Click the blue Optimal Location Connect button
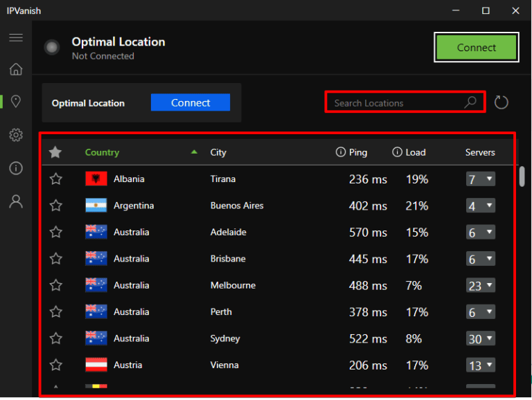 [190, 102]
